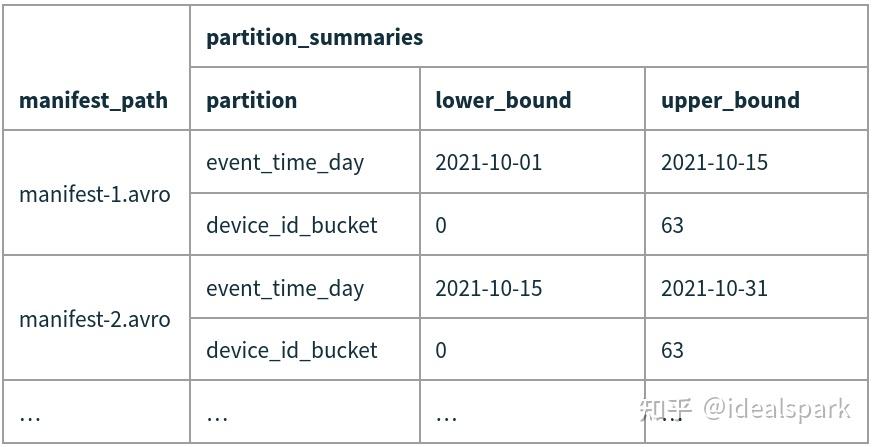Click the 2021-10-01 lower bound cell
The image size is (872, 447).
(489, 163)
